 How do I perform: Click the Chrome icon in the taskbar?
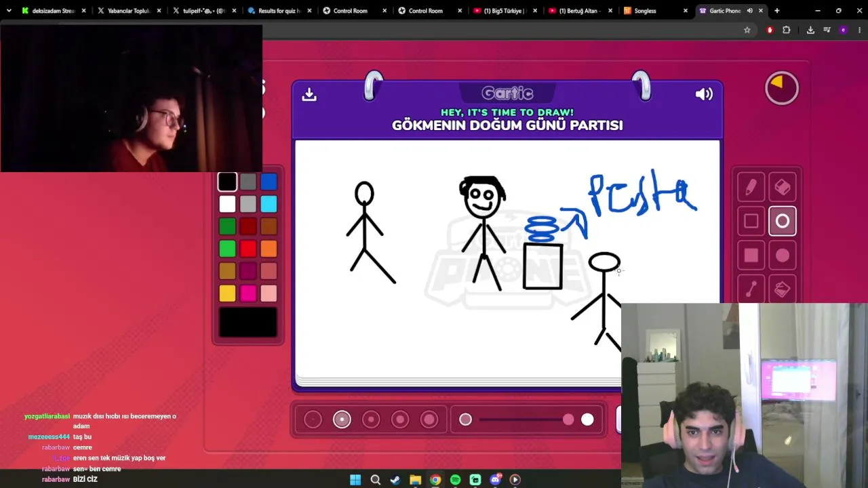point(435,480)
